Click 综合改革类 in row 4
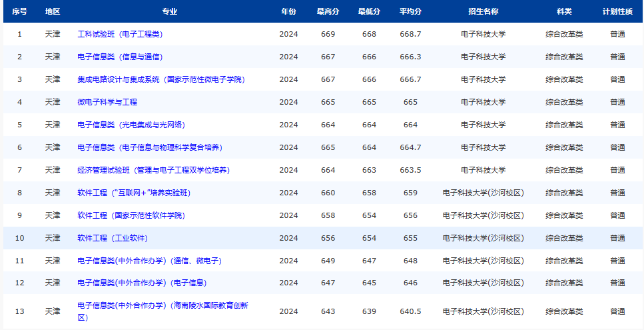644x330 pixels. [x=564, y=102]
